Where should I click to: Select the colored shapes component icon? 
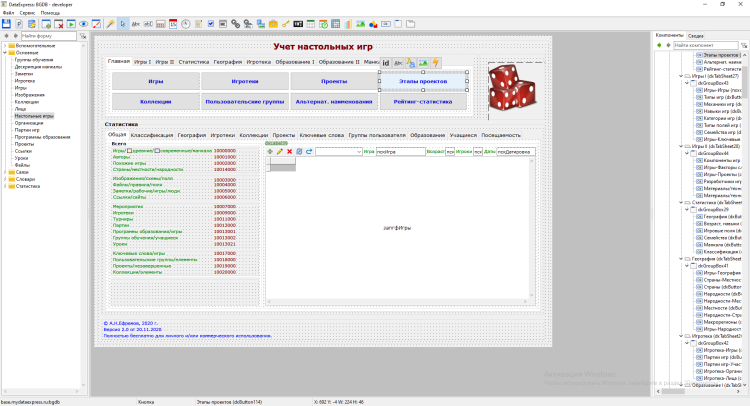(373, 24)
